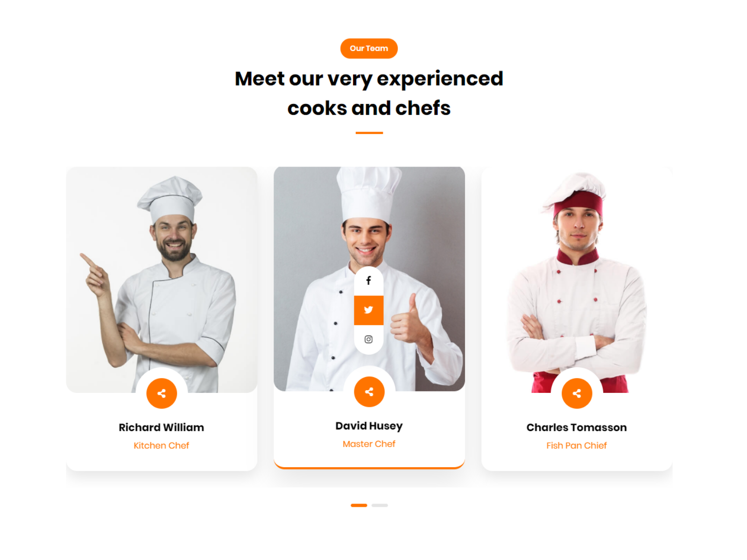Screen dimensions: 747x560
Task: Click Fish Pan Chief role text
Action: point(577,446)
